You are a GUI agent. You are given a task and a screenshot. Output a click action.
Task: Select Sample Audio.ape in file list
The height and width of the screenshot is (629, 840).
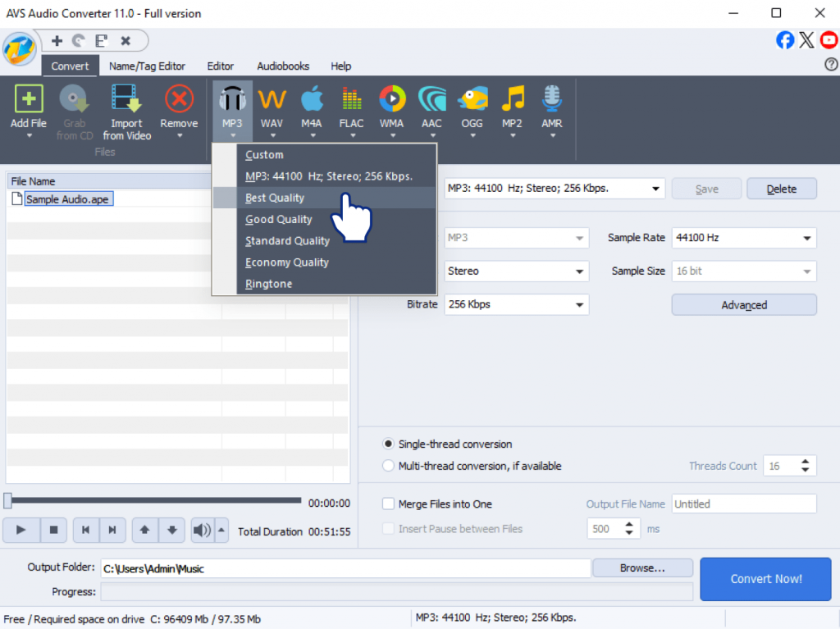pos(68,199)
